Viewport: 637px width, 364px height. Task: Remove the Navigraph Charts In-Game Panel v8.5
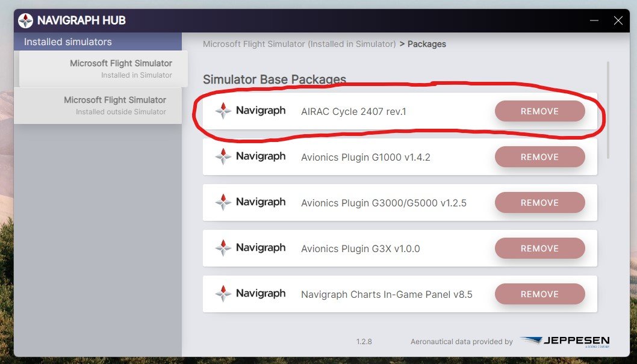pyautogui.click(x=539, y=294)
